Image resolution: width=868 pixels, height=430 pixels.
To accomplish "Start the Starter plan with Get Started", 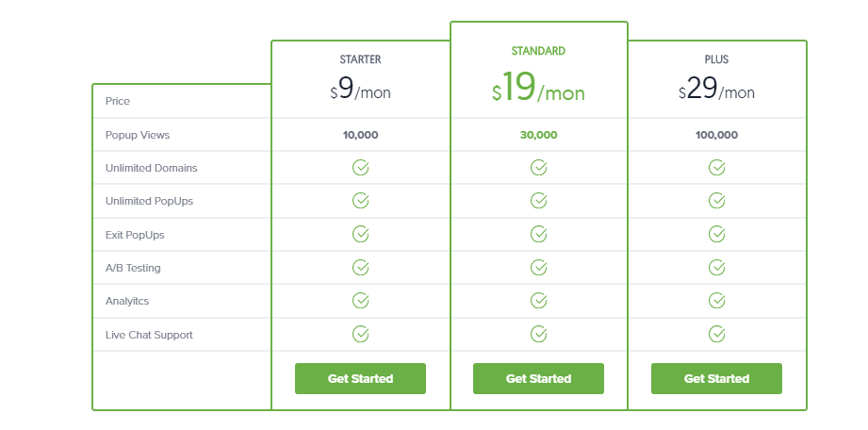I will tap(360, 378).
